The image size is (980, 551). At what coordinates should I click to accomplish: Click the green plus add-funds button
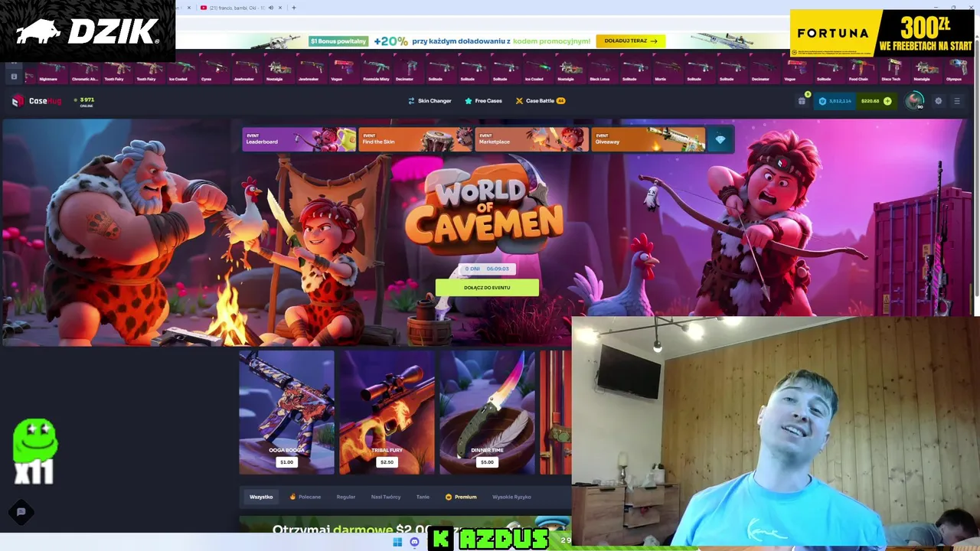[887, 101]
